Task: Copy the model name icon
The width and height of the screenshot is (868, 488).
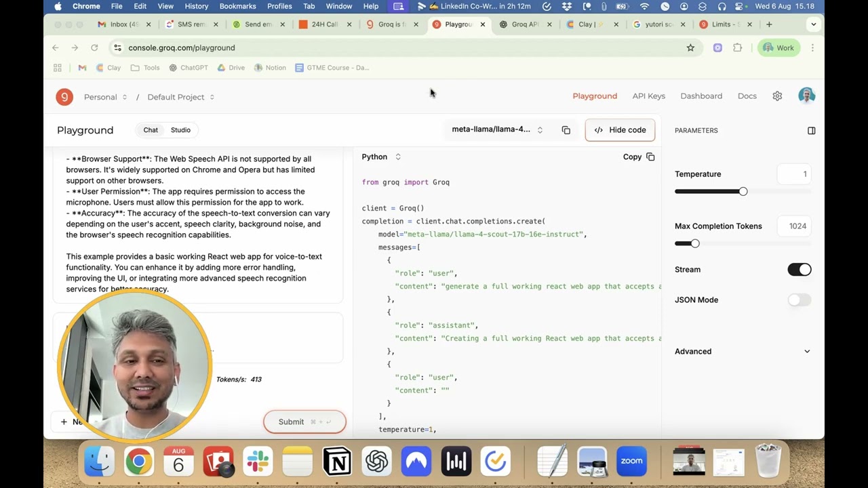Action: 566,130
